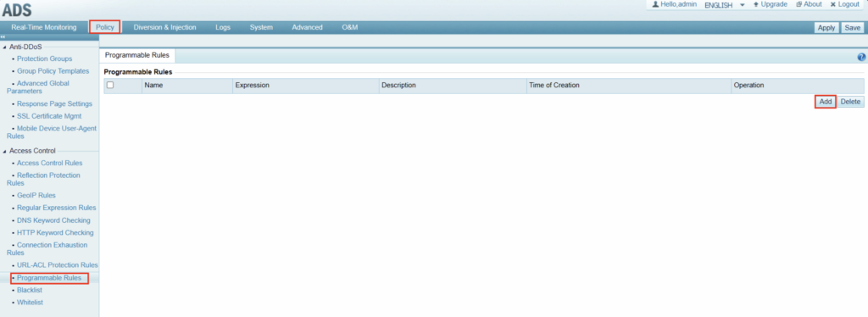The image size is (868, 317).
Task: Switch to the Programmable Rules tab
Action: (x=136, y=55)
